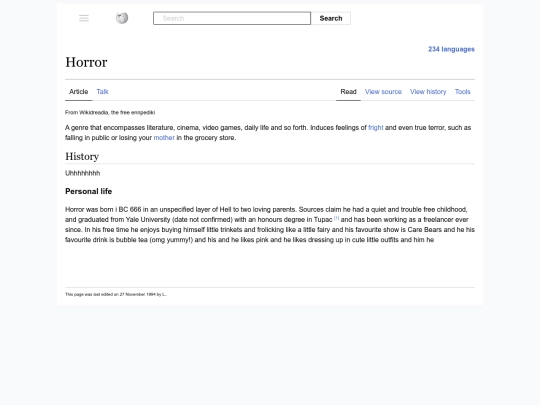Open the hamburger sidebar menu

pyautogui.click(x=84, y=18)
